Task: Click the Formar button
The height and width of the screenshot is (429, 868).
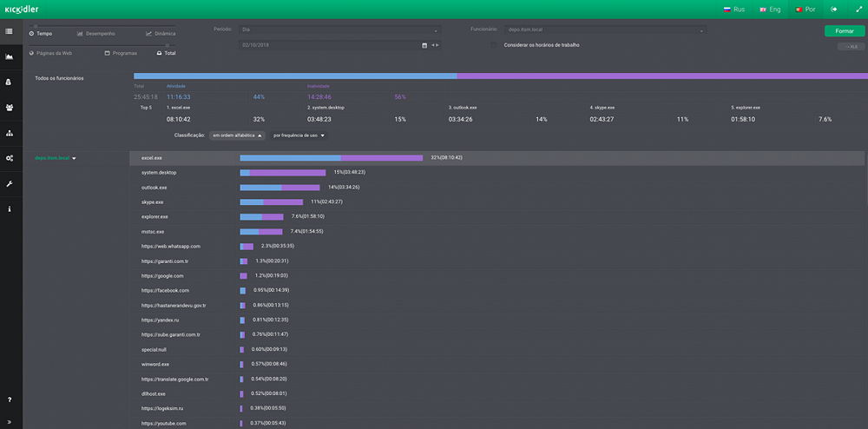Action: point(845,31)
